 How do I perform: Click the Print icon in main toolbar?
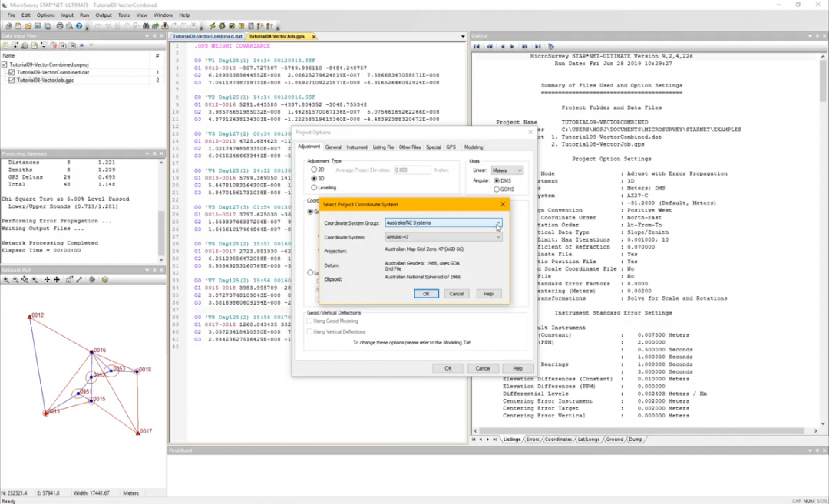point(60,26)
